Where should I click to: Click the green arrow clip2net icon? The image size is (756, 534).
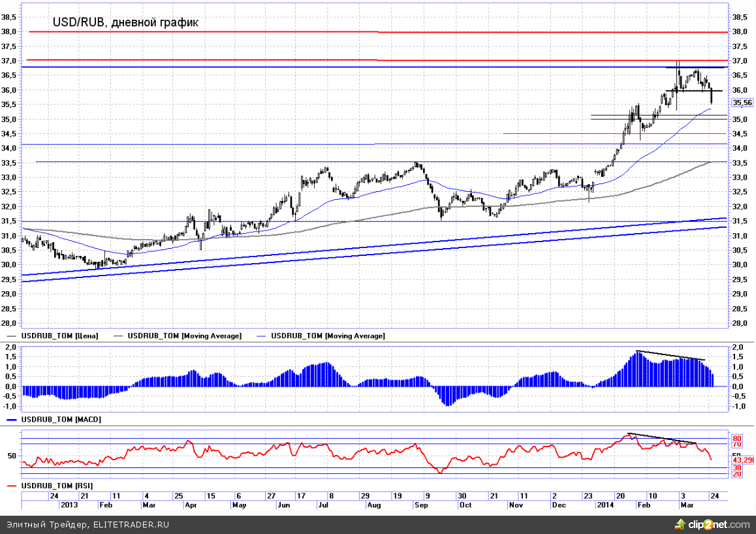point(680,524)
